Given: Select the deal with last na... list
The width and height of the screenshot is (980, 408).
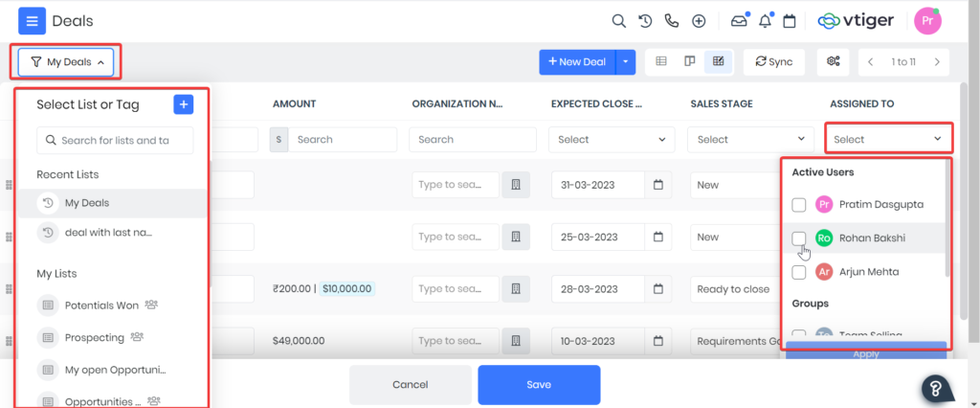Looking at the screenshot, I should point(113,232).
